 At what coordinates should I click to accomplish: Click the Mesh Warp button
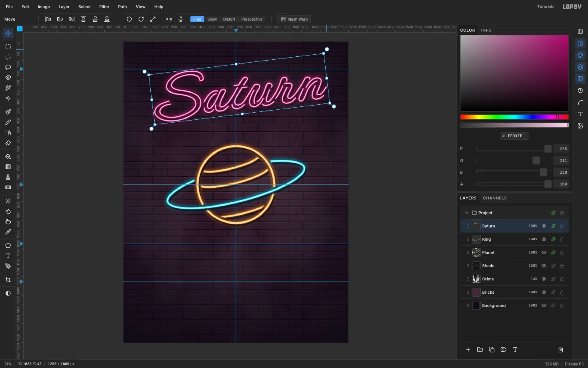pyautogui.click(x=294, y=19)
